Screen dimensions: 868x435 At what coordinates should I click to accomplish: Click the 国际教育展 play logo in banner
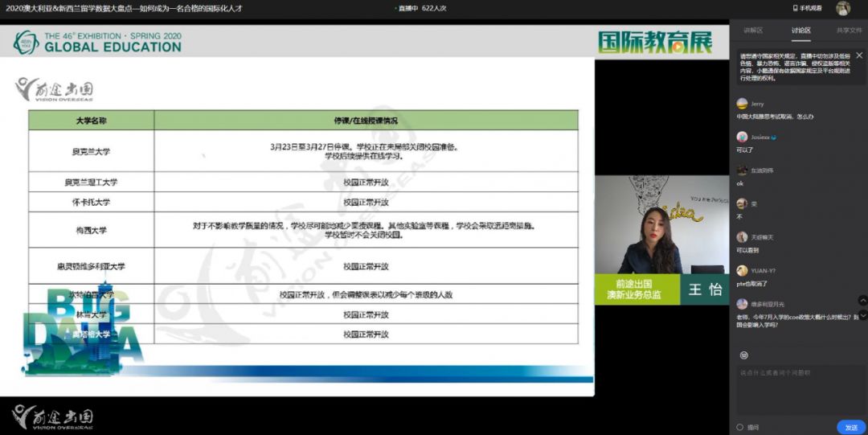point(655,42)
